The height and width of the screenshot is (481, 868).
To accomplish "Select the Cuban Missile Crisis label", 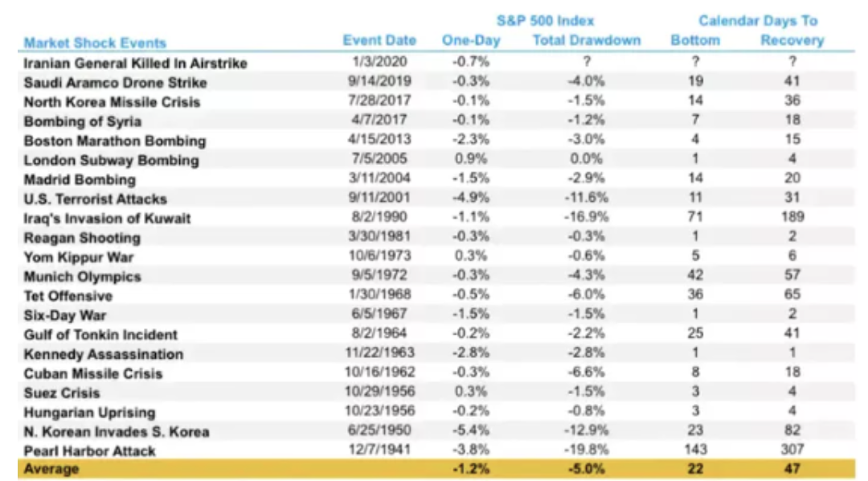I will [x=92, y=373].
